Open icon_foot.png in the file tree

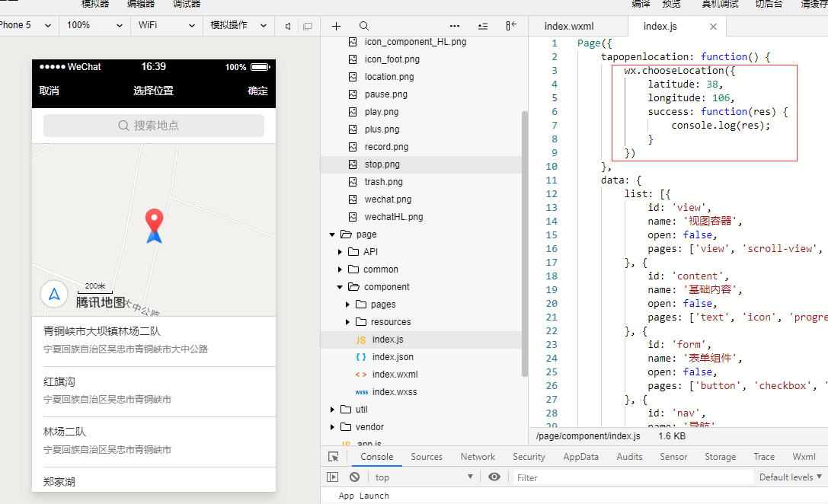pyautogui.click(x=392, y=59)
